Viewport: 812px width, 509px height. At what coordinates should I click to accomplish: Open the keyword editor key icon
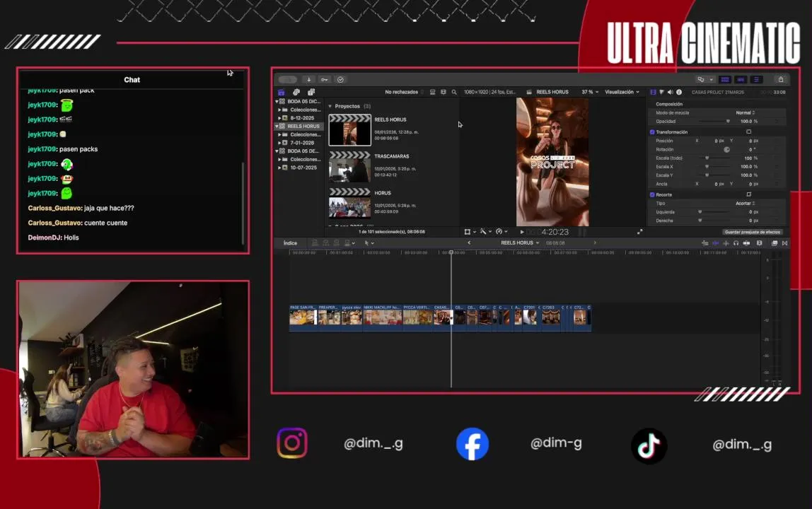point(325,79)
